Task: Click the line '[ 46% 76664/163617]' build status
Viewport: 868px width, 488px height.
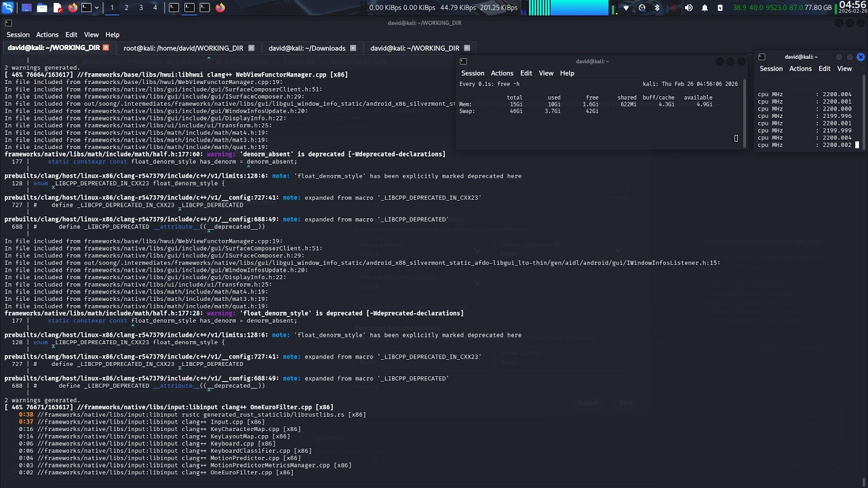Action: (176, 75)
